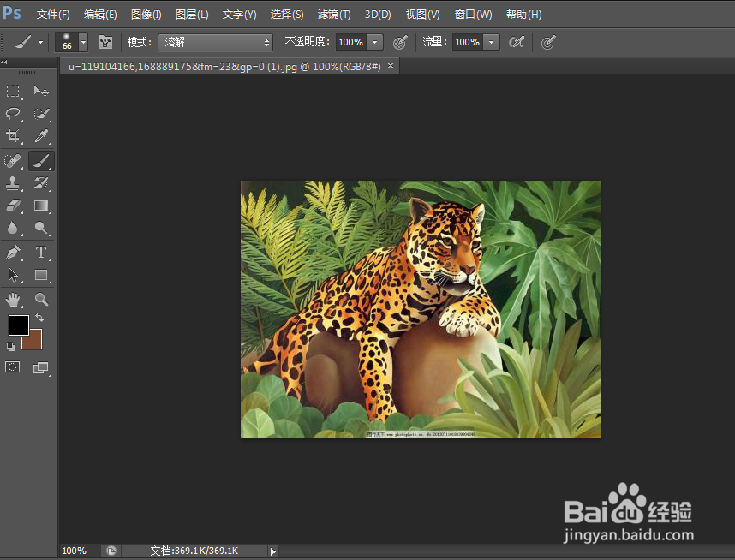Select the Lasso tool
The width and height of the screenshot is (735, 560).
13,113
